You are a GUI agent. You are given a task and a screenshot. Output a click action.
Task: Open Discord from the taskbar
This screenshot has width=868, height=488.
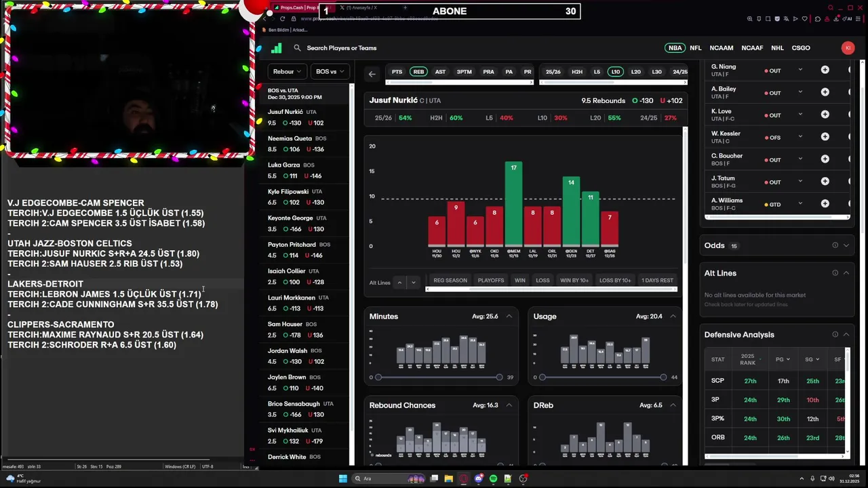pos(478,479)
